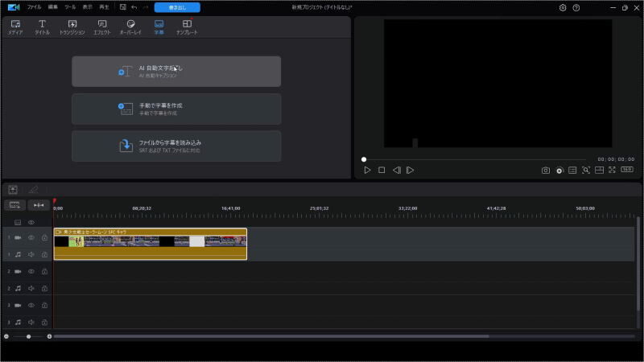644x362 pixels.
Task: Select the video clip on track 1
Action: [151, 244]
